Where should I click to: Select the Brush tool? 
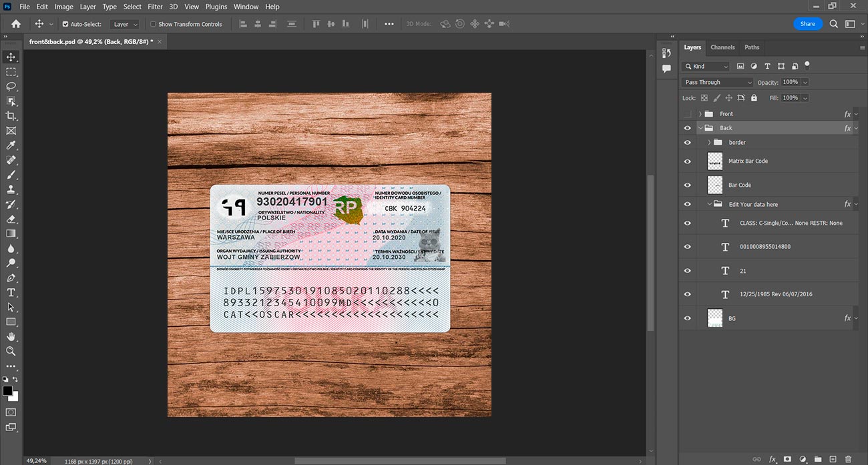pos(11,175)
